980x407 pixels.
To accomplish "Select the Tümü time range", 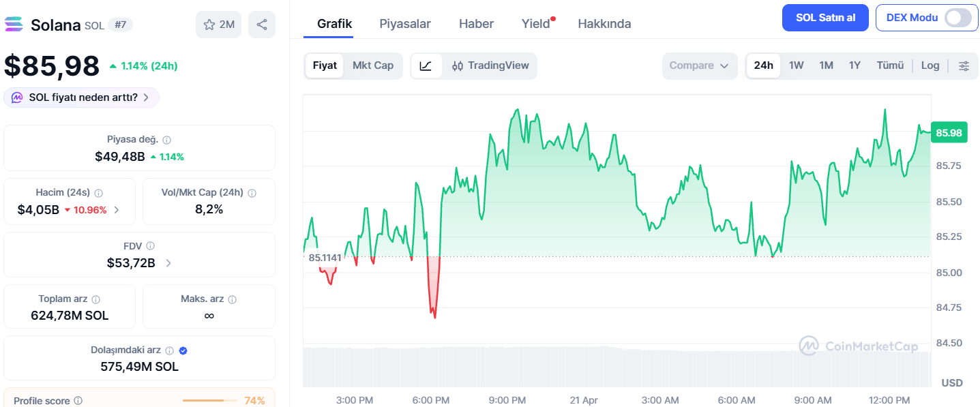I will coord(890,65).
